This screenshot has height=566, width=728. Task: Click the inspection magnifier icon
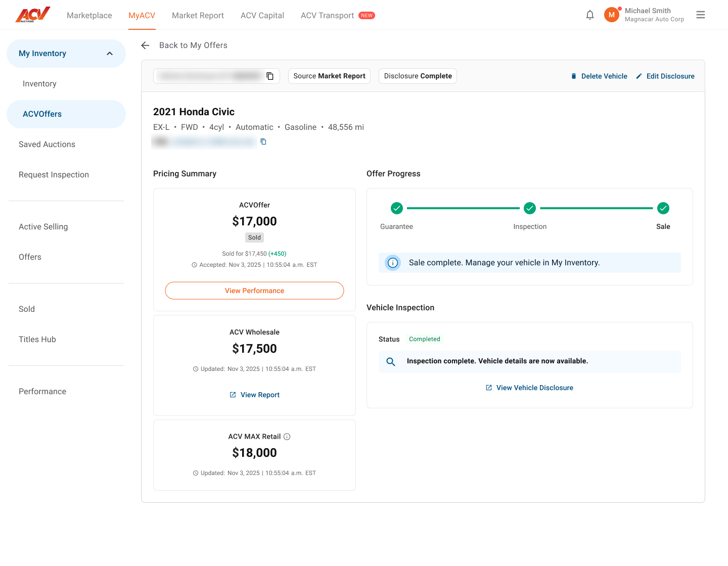point(391,362)
